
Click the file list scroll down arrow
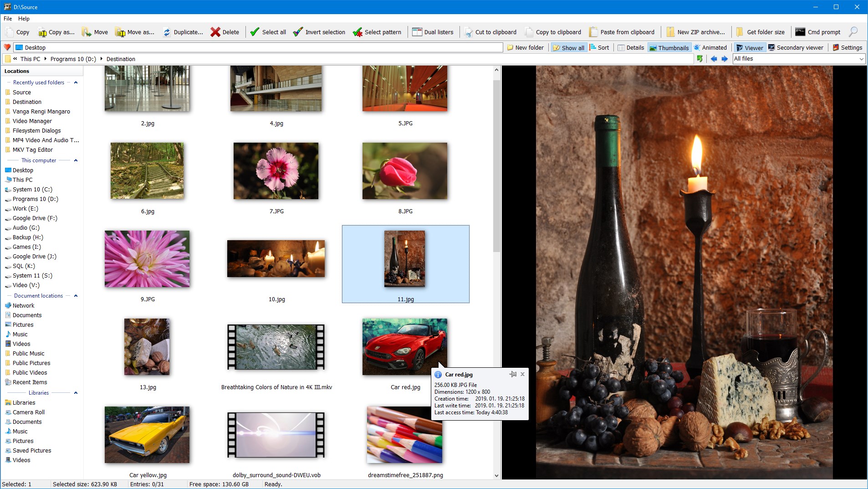(x=496, y=475)
